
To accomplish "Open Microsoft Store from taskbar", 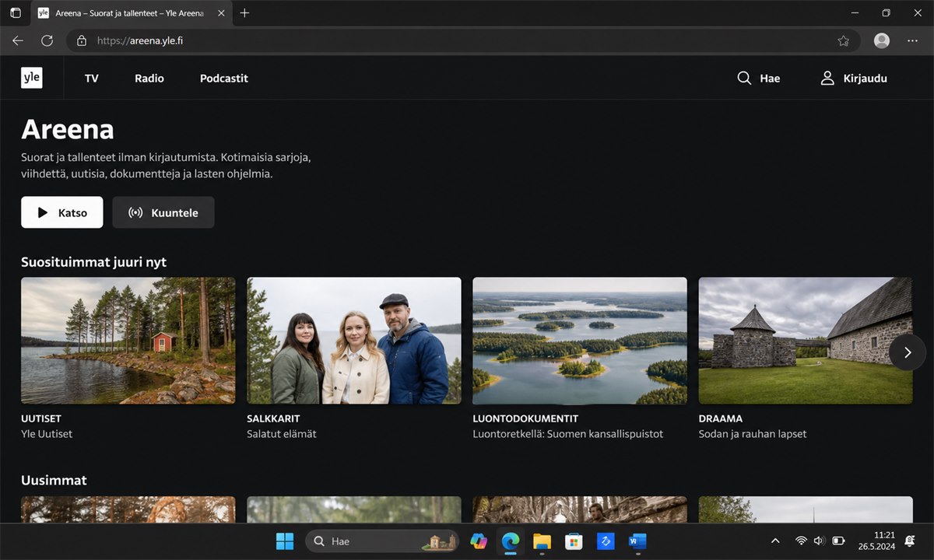I will pos(574,541).
